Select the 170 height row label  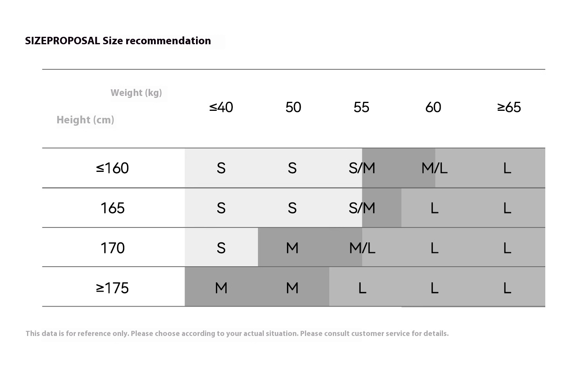(113, 248)
